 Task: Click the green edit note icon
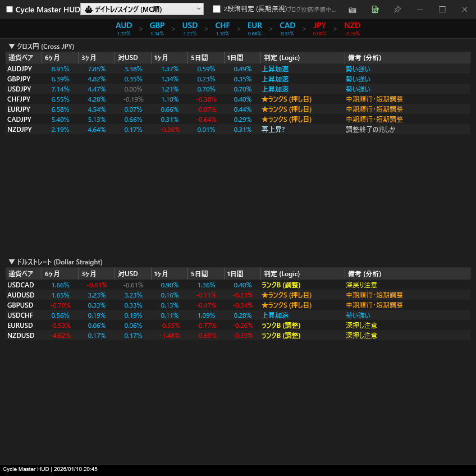tap(375, 10)
